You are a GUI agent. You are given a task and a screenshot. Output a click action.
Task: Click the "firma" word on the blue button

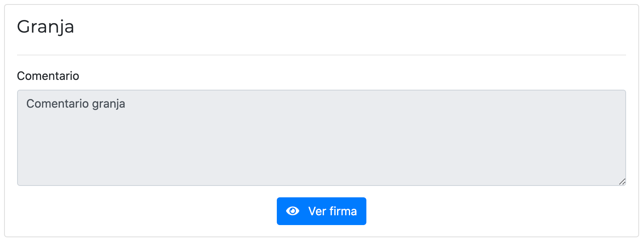pyautogui.click(x=343, y=211)
